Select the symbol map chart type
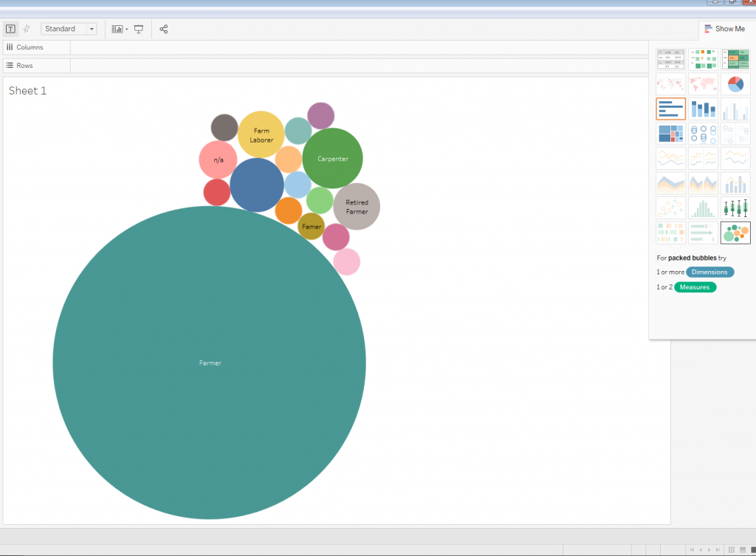The width and height of the screenshot is (756, 556). click(x=670, y=83)
